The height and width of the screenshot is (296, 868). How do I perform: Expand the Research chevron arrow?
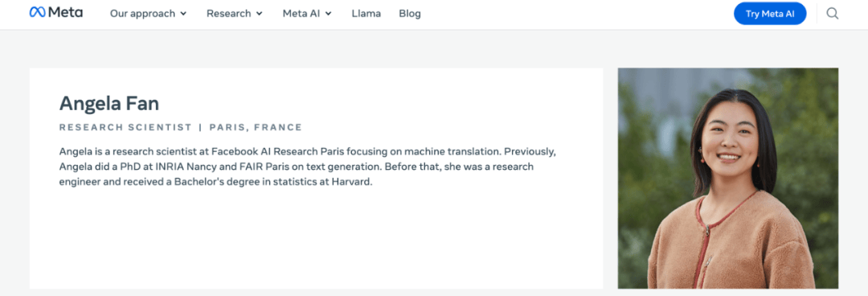[259, 14]
